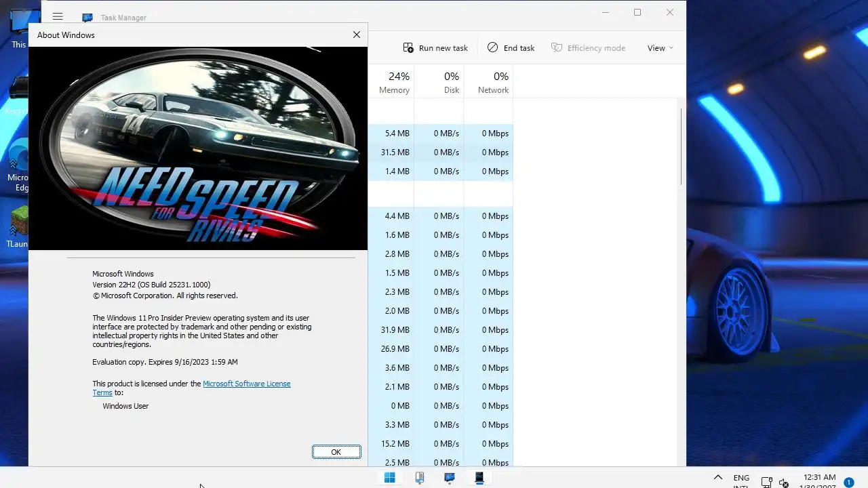Viewport: 868px width, 488px height.
Task: Click the 0 MB memory cell
Action: point(391,406)
